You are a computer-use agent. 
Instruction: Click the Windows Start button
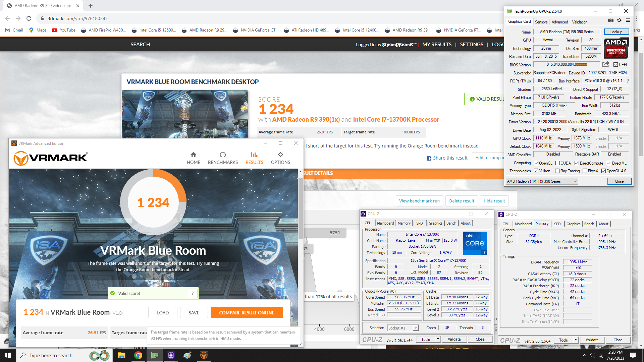[x=8, y=355]
